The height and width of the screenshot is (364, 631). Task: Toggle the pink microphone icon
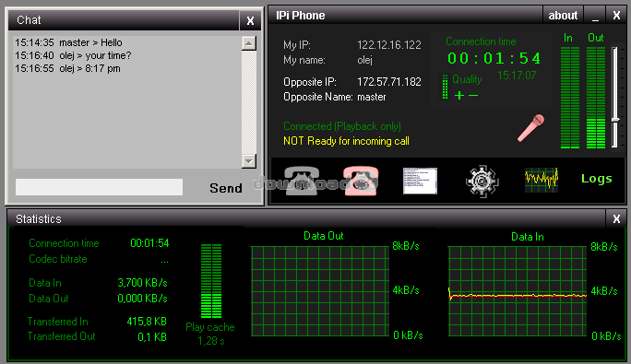click(x=530, y=128)
